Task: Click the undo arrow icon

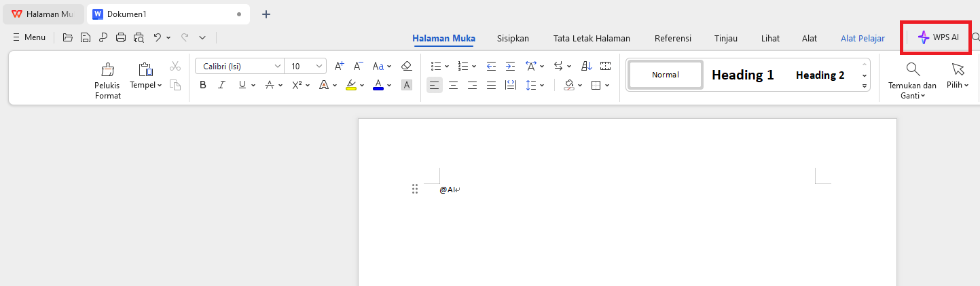Action: (157, 38)
